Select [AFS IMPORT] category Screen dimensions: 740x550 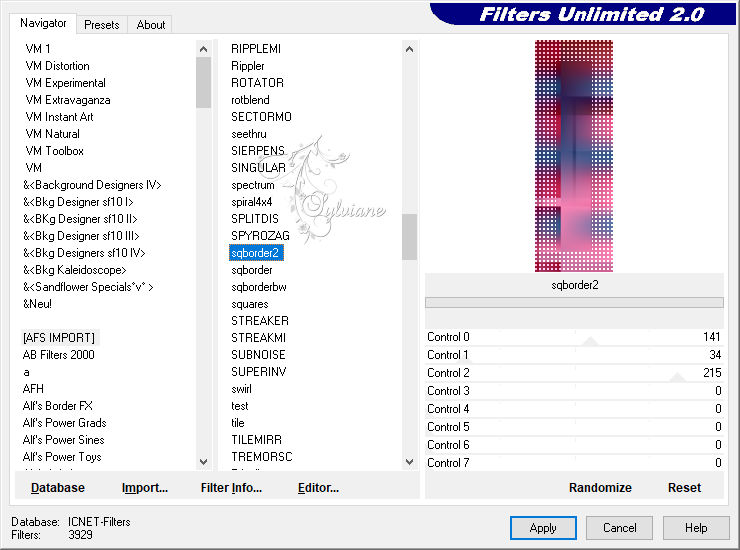click(59, 338)
